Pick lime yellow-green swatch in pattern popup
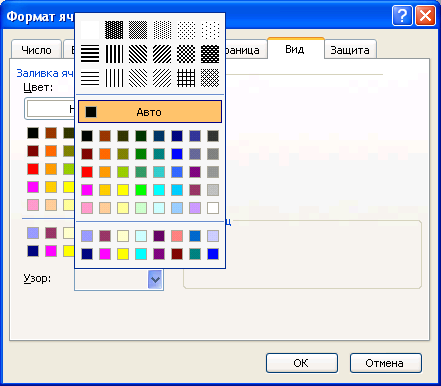 123,172
